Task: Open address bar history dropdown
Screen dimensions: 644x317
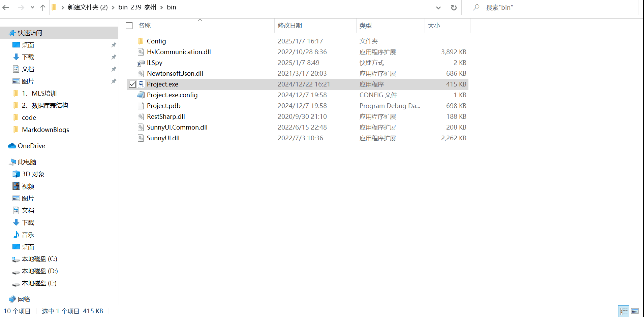Action: tap(438, 7)
